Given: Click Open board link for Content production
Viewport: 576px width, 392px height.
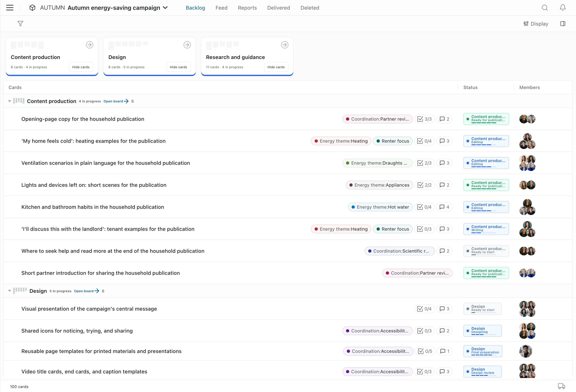Looking at the screenshot, I should [x=116, y=101].
